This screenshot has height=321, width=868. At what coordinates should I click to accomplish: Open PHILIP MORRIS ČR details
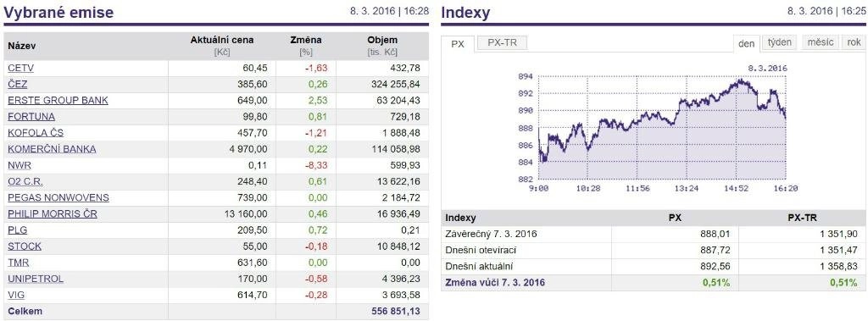tap(53, 213)
